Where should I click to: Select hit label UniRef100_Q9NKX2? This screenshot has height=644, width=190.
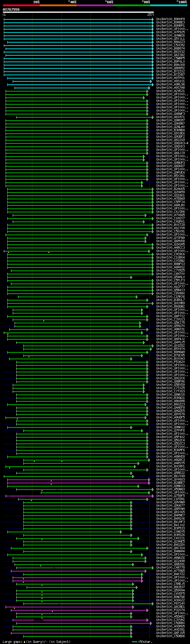coord(170,427)
